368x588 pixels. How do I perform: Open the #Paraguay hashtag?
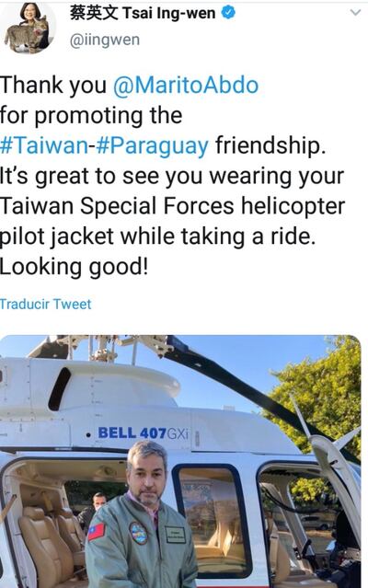tap(152, 145)
